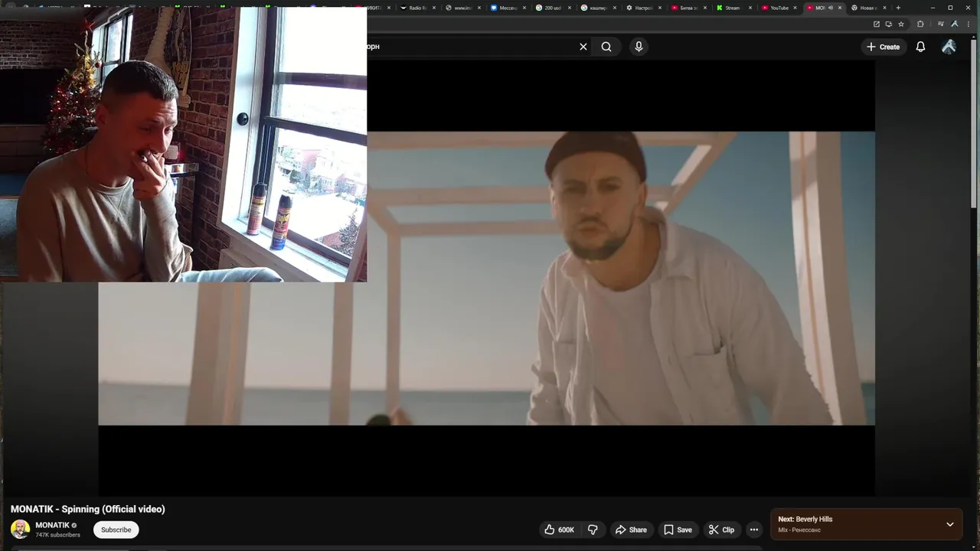Click the cast/install icon in the address bar
This screenshot has height=551, width=980.
(889, 24)
